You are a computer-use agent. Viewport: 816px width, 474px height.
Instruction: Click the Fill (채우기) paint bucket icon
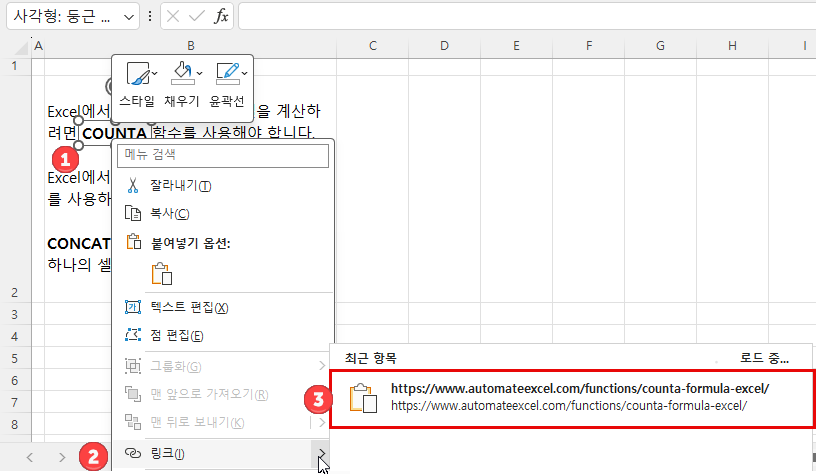click(182, 74)
